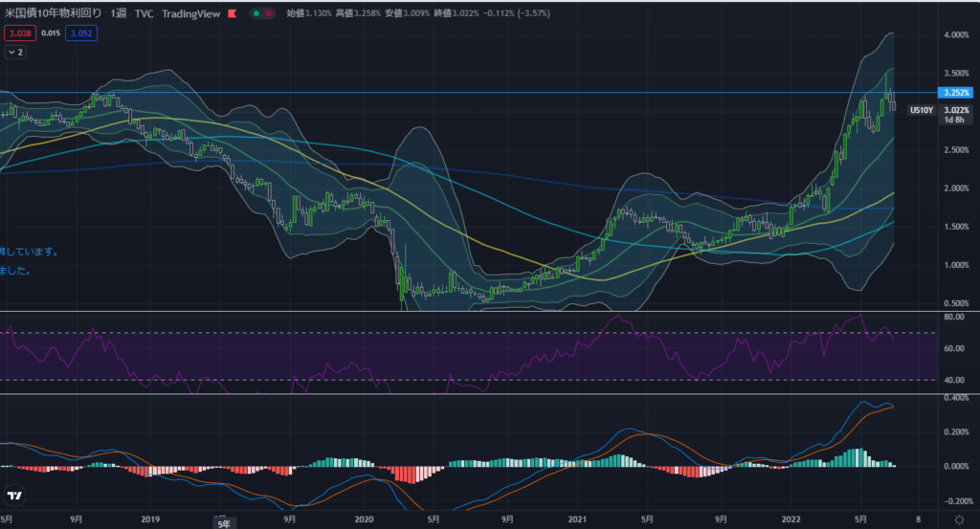Click the 2022 label on the time axis
The image size is (980, 529).
click(x=791, y=518)
